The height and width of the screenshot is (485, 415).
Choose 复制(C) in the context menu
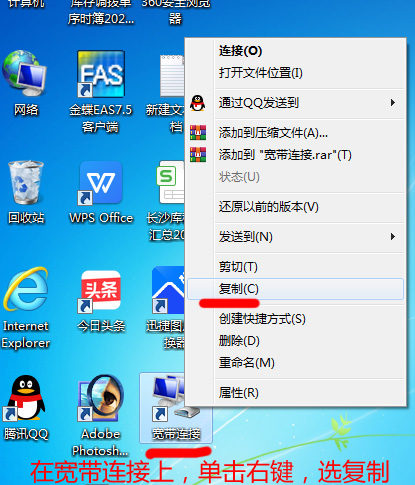point(295,289)
